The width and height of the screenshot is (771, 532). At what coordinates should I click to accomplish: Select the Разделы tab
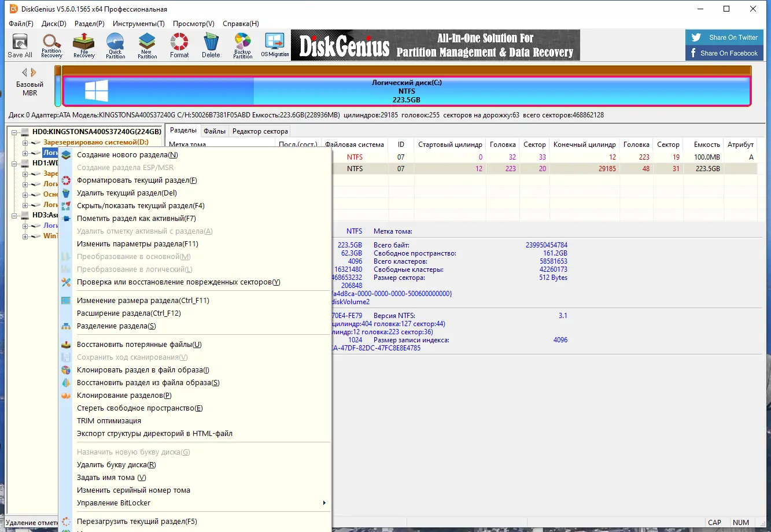(183, 131)
